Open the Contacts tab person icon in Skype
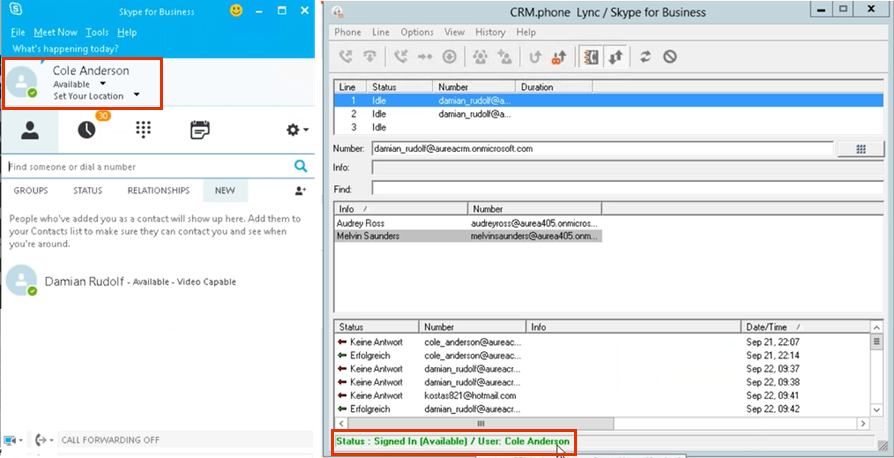 point(30,131)
